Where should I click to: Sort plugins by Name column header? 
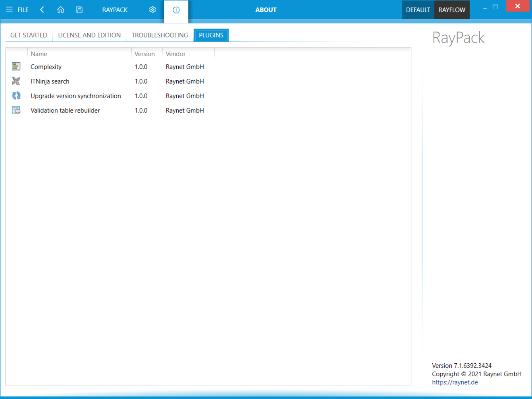click(x=39, y=54)
